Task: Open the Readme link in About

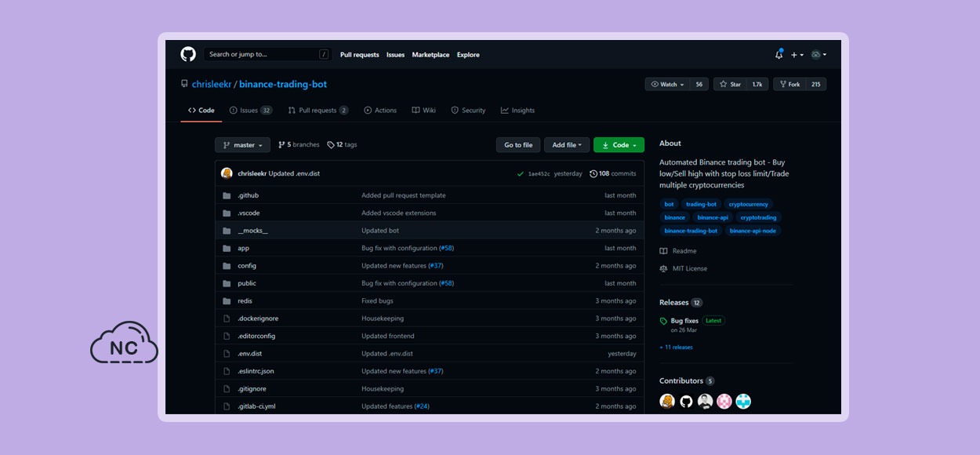Action: point(678,251)
